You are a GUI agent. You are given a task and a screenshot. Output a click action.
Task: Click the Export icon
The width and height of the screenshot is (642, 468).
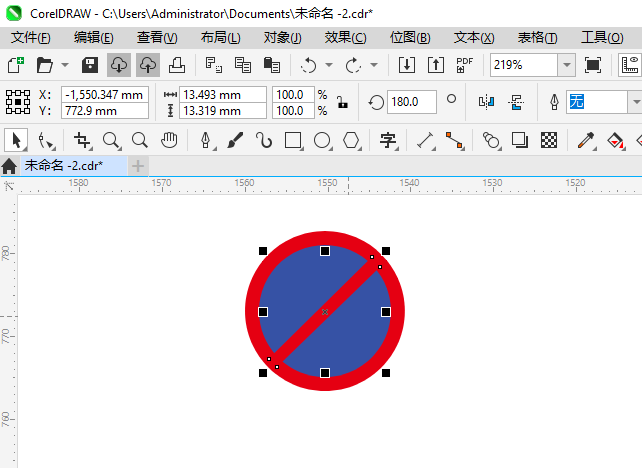point(436,65)
